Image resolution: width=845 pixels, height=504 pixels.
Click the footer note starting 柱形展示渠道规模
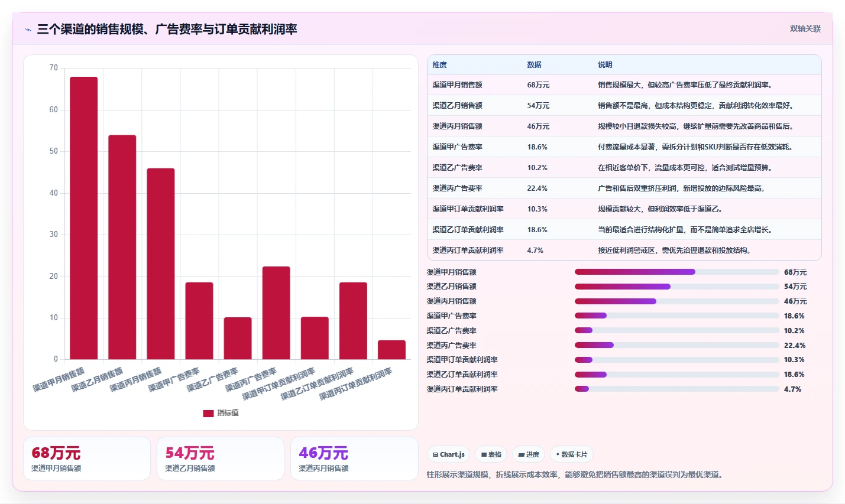(576, 474)
